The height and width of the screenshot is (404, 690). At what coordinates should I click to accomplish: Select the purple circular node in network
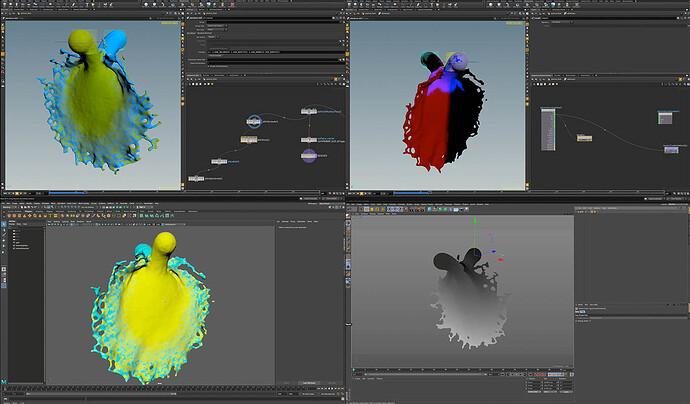coord(309,155)
